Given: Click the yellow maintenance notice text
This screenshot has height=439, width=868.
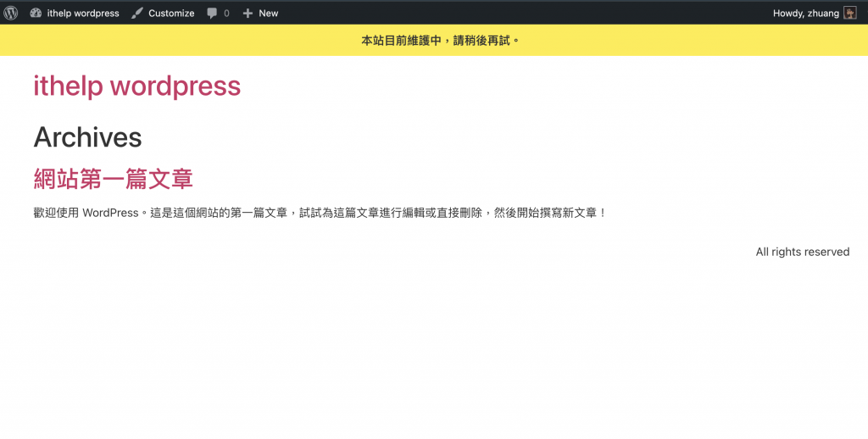Looking at the screenshot, I should 441,41.
